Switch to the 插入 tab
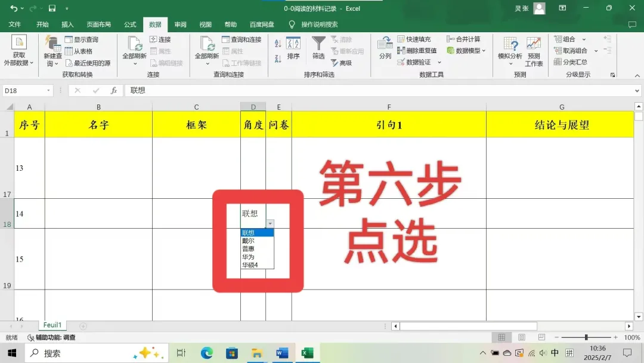 [x=67, y=24]
